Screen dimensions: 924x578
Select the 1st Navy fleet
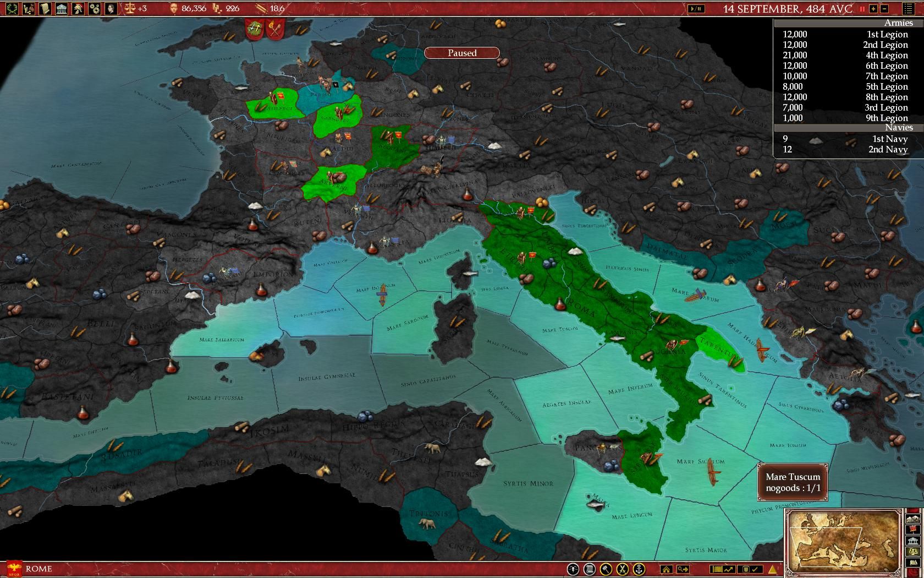(845, 139)
